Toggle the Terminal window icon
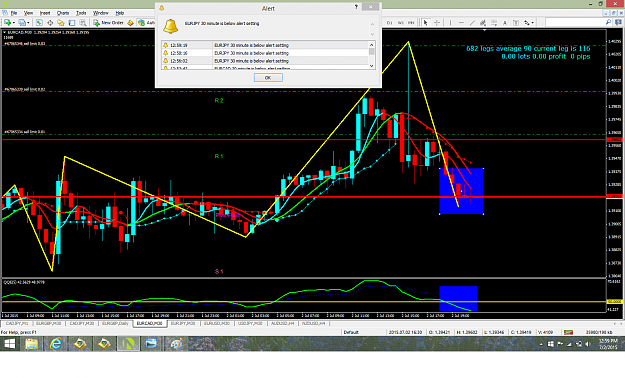625x378 pixels. [72, 23]
